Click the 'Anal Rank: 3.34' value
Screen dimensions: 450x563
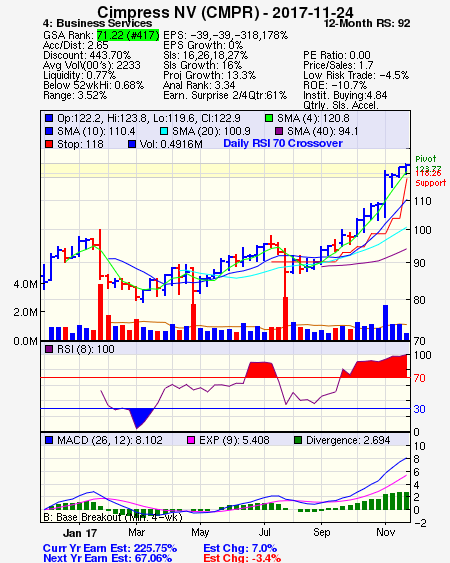click(199, 85)
